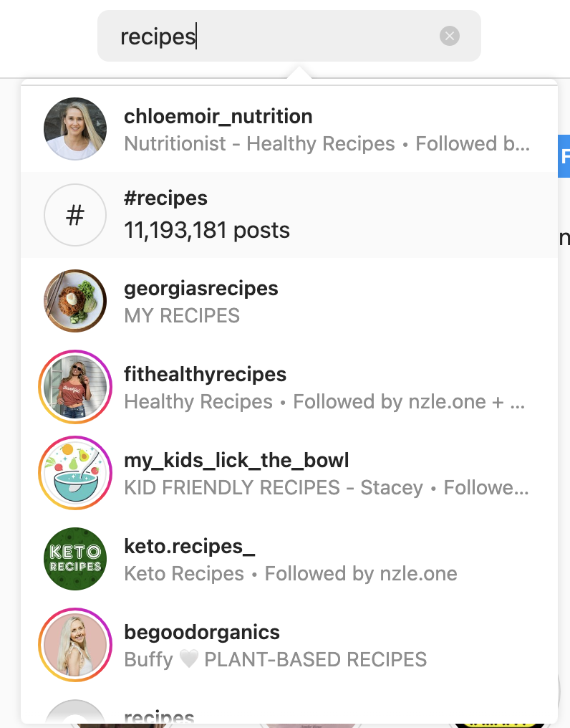The height and width of the screenshot is (728, 570).
Task: Choose begoodorganics from search results
Action: 202,633
